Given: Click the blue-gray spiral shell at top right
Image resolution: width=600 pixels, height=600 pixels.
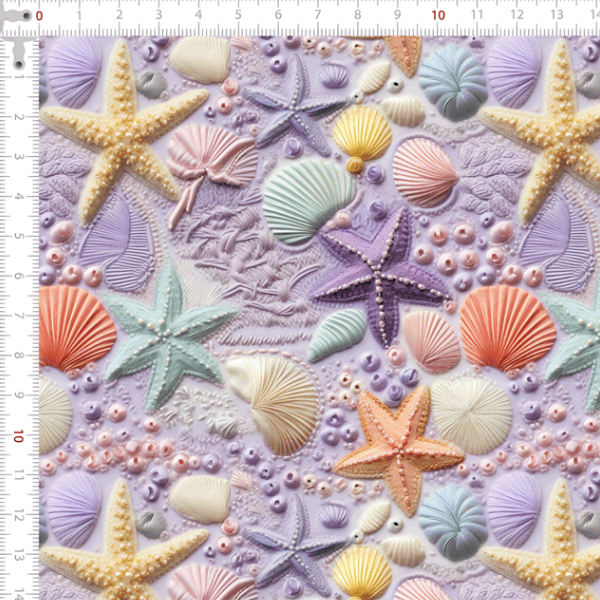Looking at the screenshot, I should tap(451, 82).
